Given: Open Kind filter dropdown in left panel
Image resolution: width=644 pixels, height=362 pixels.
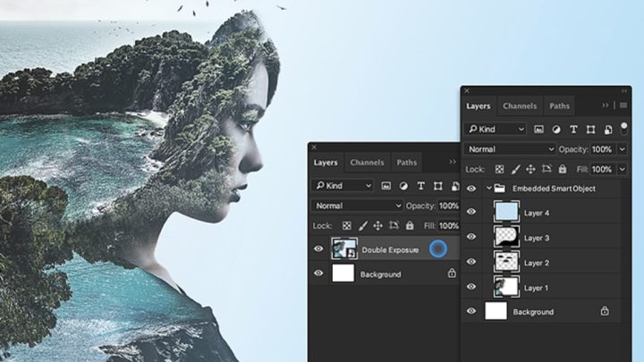Looking at the screenshot, I should [343, 186].
